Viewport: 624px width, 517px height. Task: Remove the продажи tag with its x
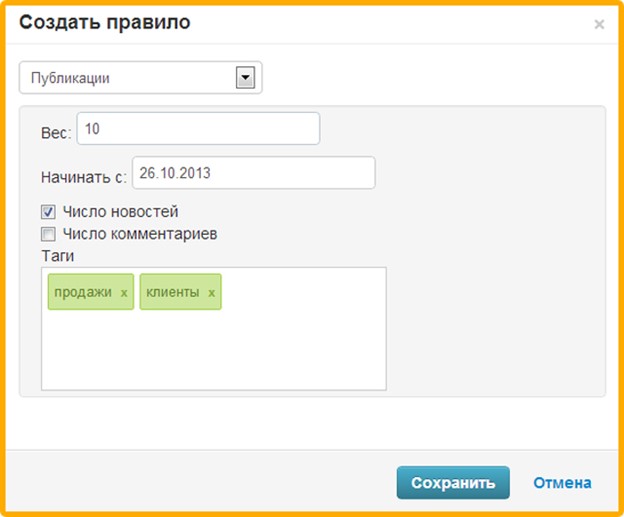coord(124,293)
